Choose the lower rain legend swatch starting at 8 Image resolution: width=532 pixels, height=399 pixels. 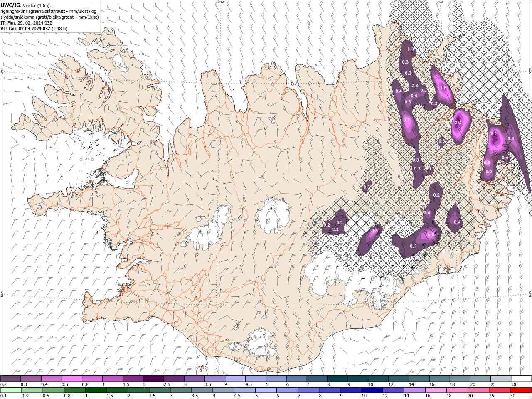tap(329, 390)
